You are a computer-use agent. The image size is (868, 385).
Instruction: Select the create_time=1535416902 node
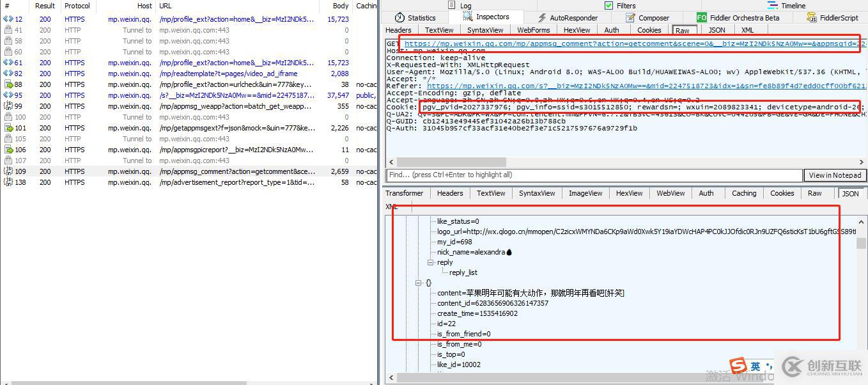477,313
